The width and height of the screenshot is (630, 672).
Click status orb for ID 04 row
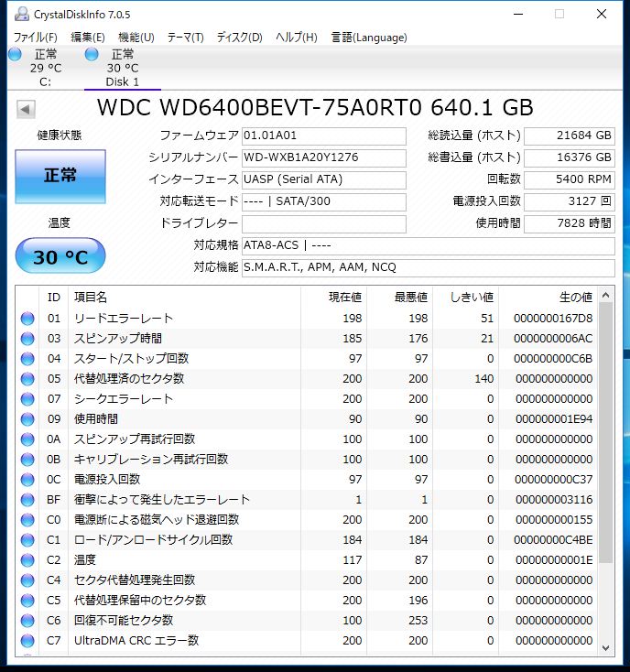click(x=27, y=359)
